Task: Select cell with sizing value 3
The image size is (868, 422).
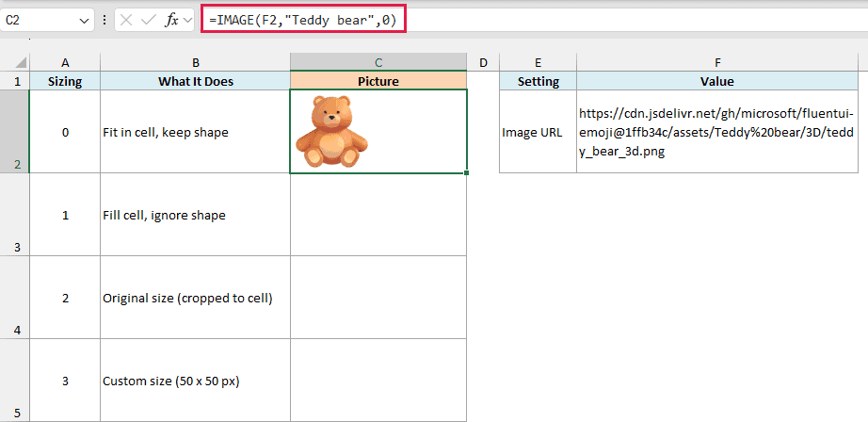Action: point(65,380)
